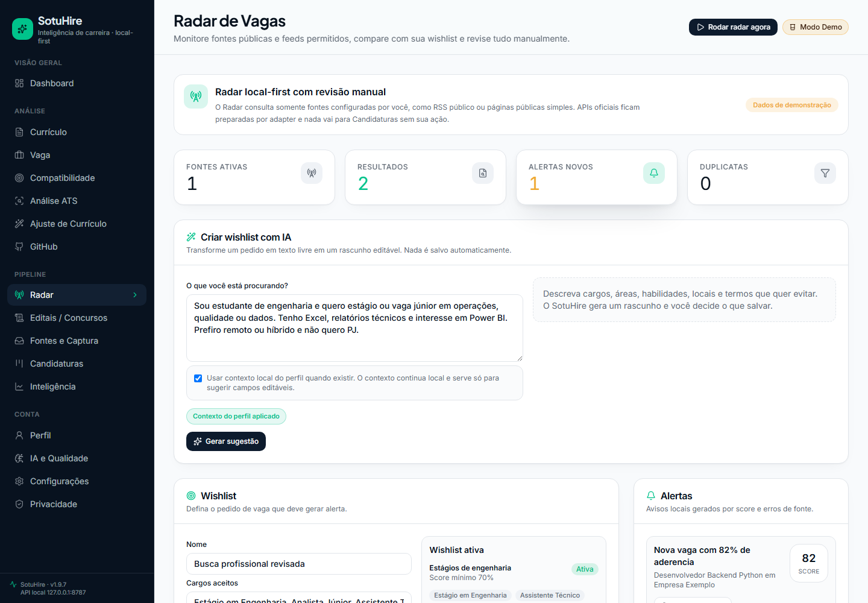The image size is (868, 603).
Task: Click the Assistente Técnico tag
Action: coord(550,595)
